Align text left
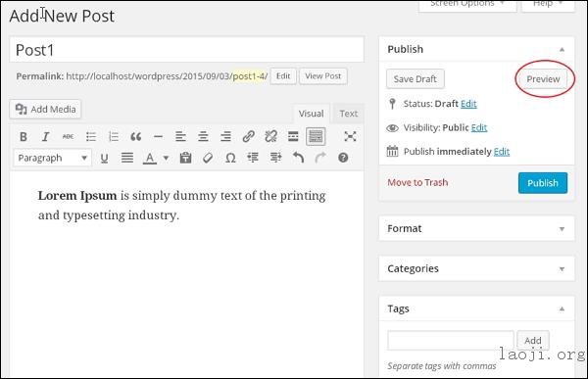 180,137
